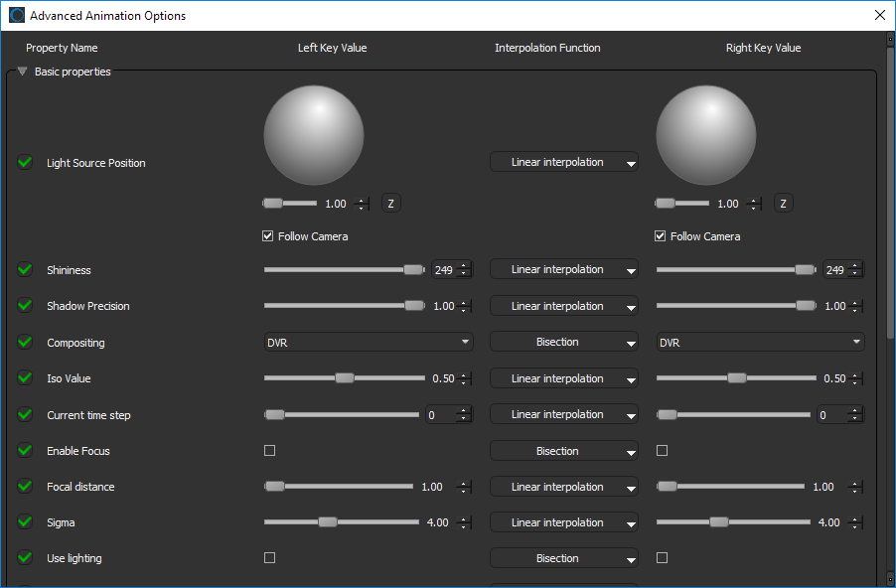Toggle the green checkmark next to Sigma
The height and width of the screenshot is (588, 896).
pos(25,522)
